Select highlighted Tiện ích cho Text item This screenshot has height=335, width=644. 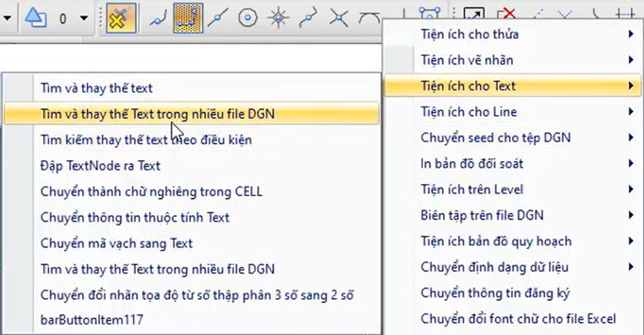click(x=512, y=86)
